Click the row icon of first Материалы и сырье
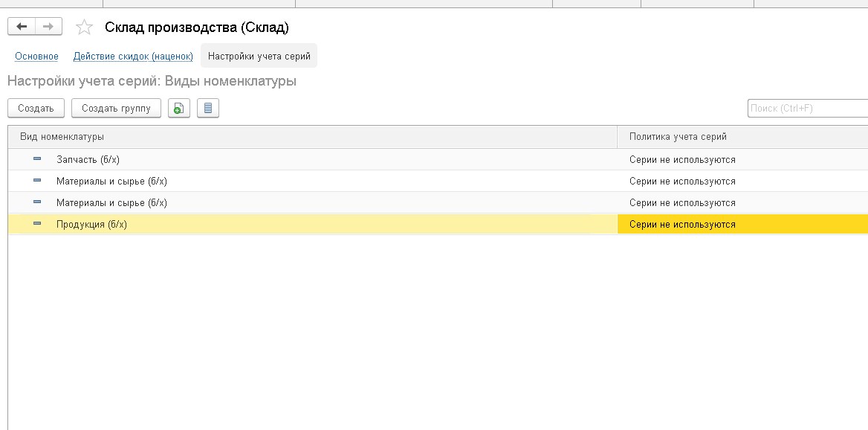Image resolution: width=868 pixels, height=430 pixels. tap(37, 181)
